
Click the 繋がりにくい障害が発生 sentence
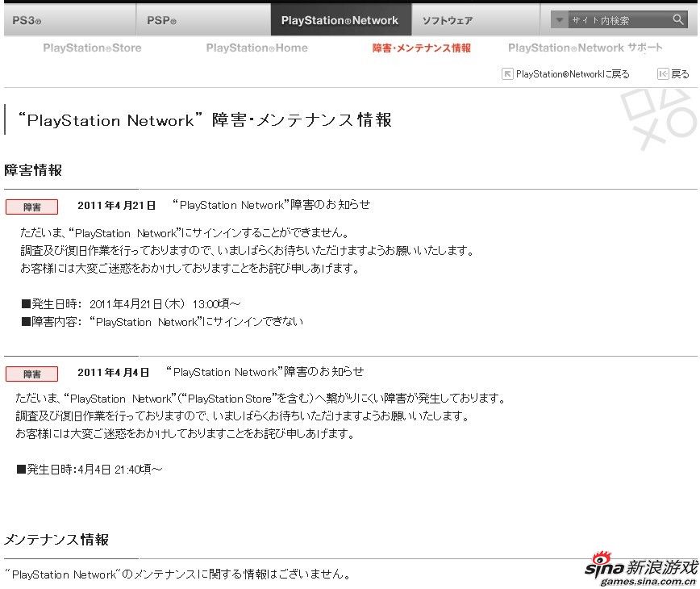click(x=260, y=399)
